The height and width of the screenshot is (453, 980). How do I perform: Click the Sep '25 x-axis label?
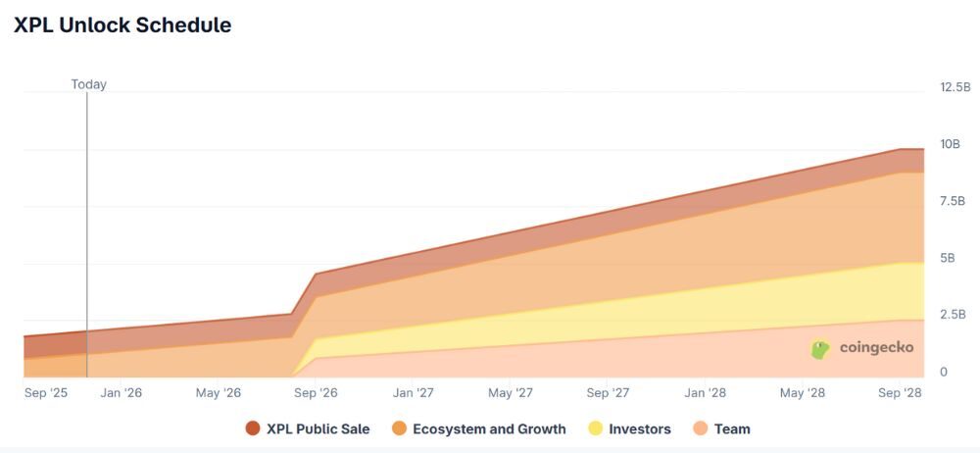[47, 393]
